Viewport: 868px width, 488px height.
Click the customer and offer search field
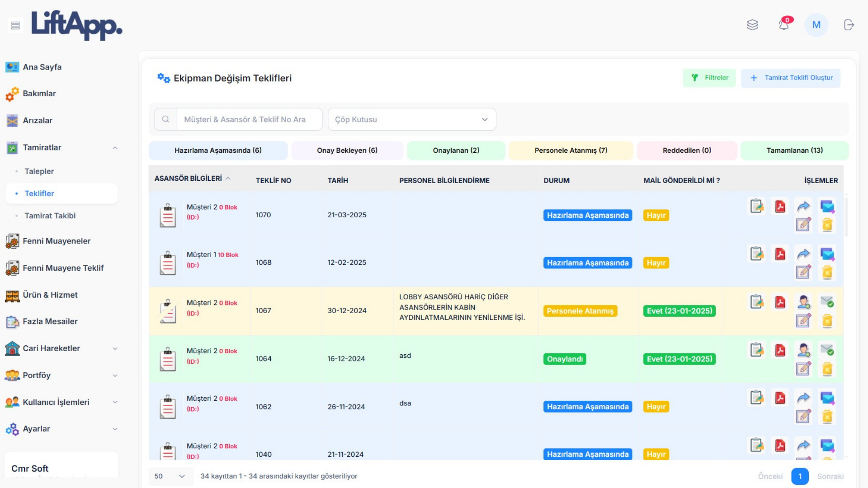point(249,119)
